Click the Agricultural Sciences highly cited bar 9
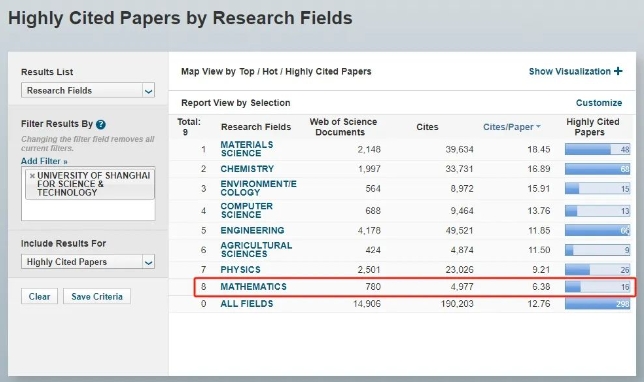This screenshot has height=382, width=644. pyautogui.click(x=597, y=250)
